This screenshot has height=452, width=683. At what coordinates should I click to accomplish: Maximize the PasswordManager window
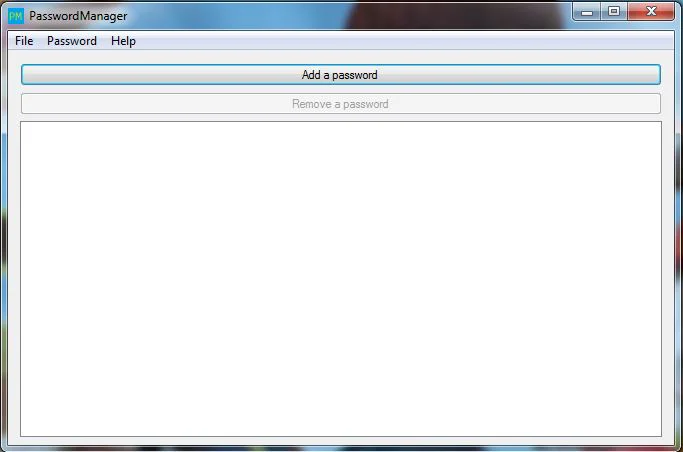pos(614,12)
